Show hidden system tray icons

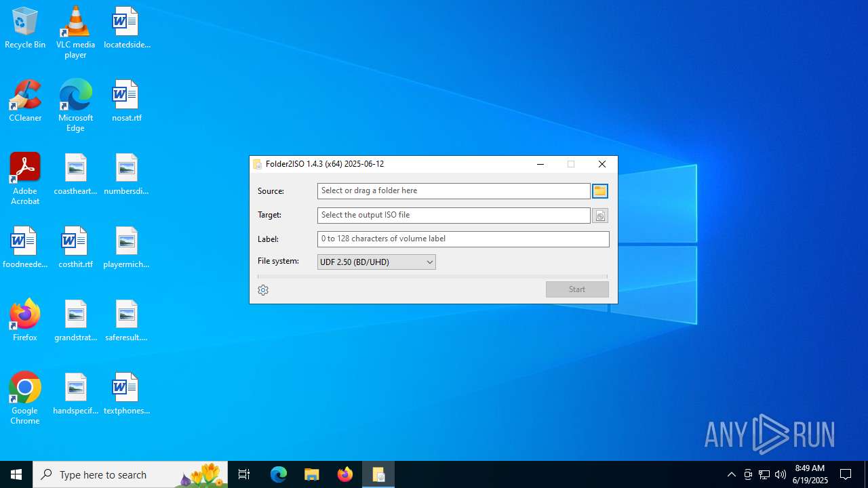click(732, 474)
